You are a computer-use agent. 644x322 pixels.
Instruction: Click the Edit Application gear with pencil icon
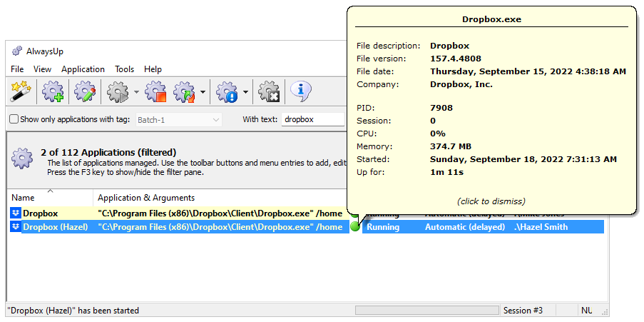pos(85,91)
